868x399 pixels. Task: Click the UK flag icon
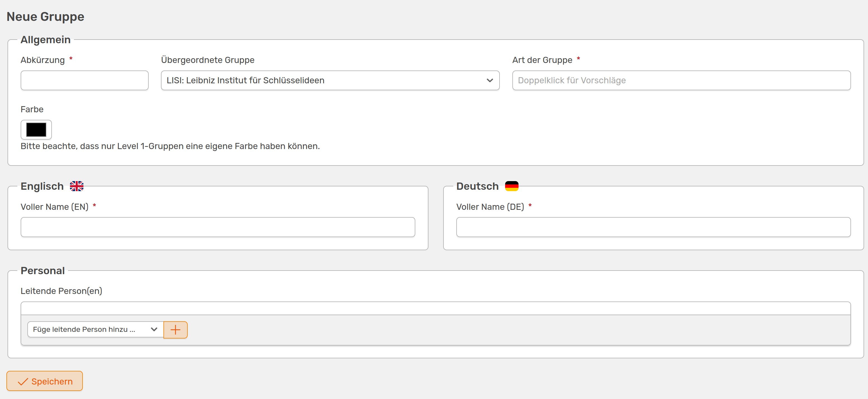(76, 186)
